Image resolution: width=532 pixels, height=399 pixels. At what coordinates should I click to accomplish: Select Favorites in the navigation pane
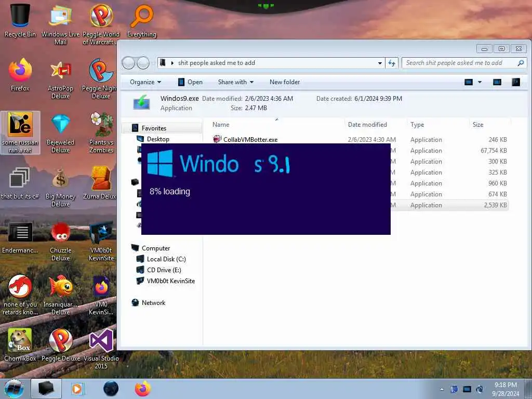click(154, 128)
